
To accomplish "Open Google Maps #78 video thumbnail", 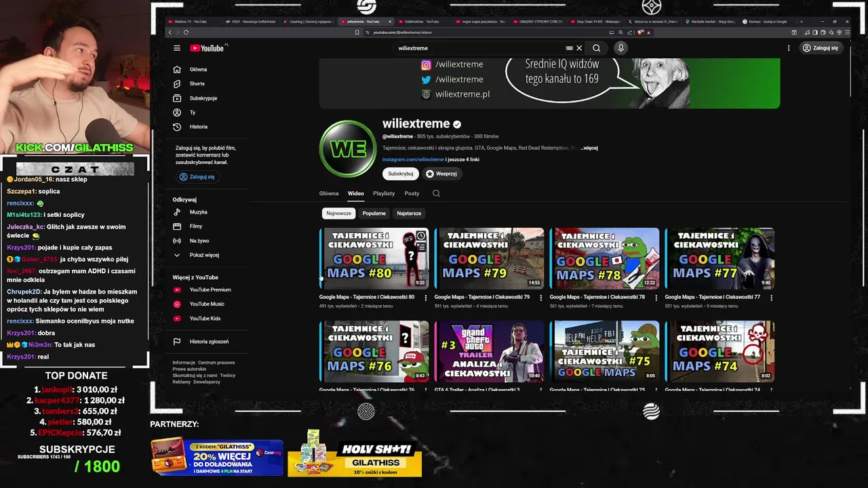I will point(604,258).
